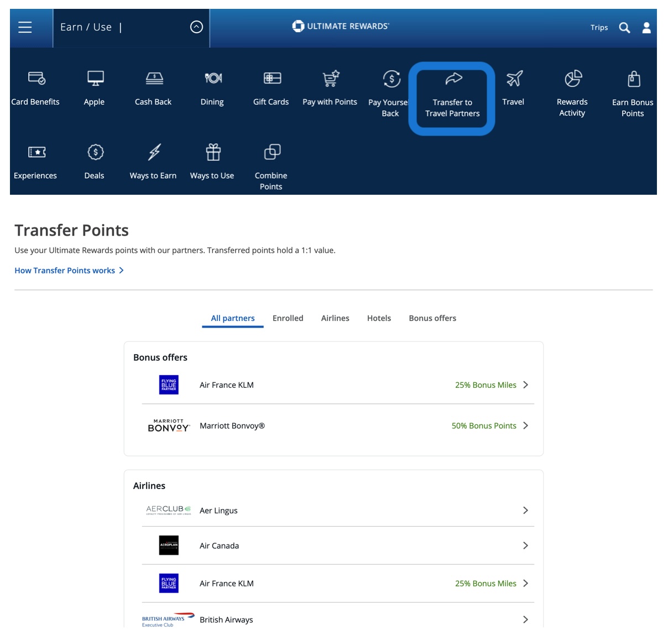Open the search magnifier icon
This screenshot has height=644, width=668.
coord(624,27)
